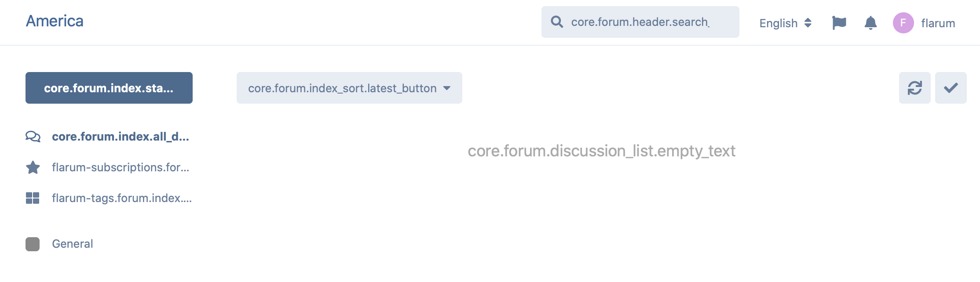Focus the header search input field
The height and width of the screenshot is (282, 980).
[x=647, y=22]
